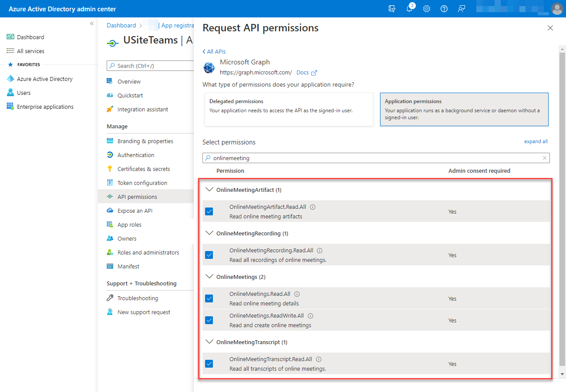Click the Certificates & secrets key icon
Screen dimensions: 566x392
tap(110, 169)
